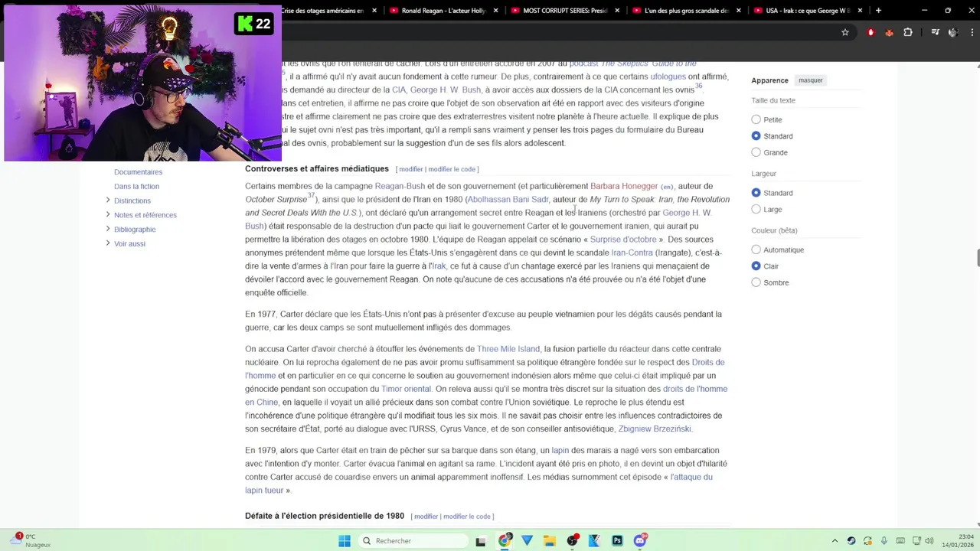
Task: Click the microphone tray icon
Action: tap(884, 541)
